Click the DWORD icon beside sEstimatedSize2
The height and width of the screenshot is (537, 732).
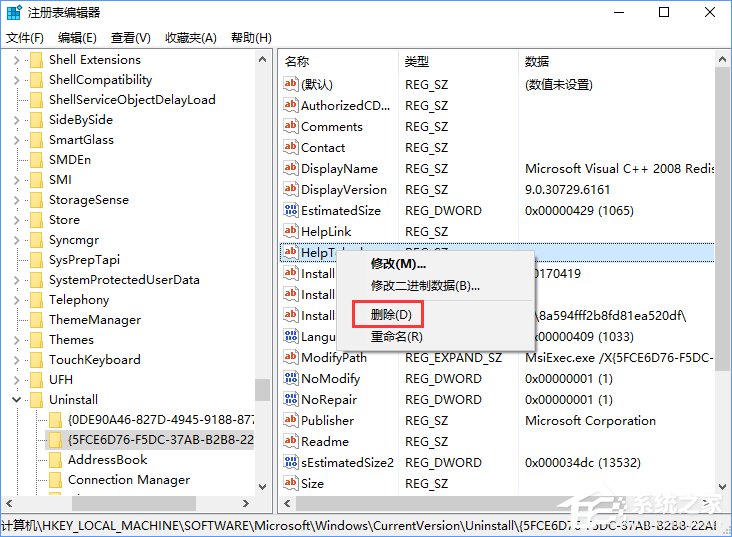tap(290, 462)
